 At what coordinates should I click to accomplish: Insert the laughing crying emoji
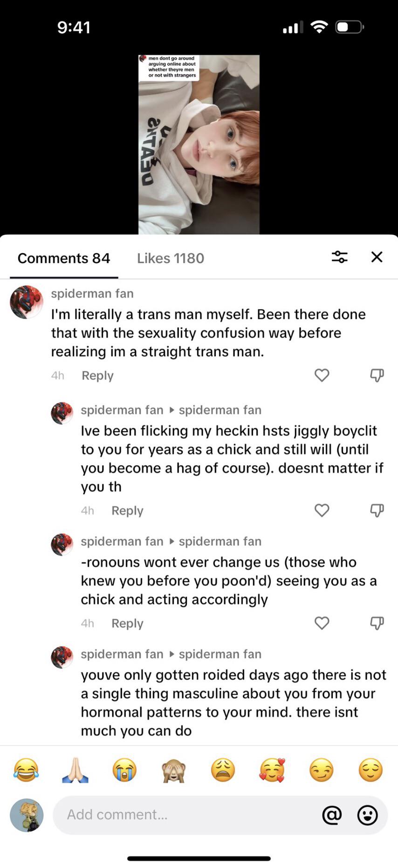point(26,770)
